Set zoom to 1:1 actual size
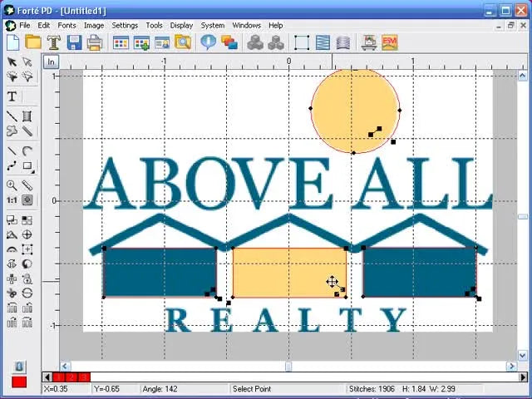Image resolution: width=532 pixels, height=399 pixels. pos(12,200)
